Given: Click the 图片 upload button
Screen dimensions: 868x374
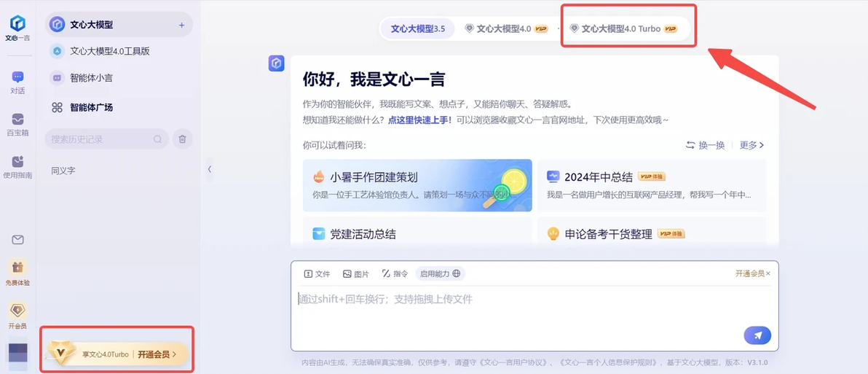Looking at the screenshot, I should pyautogui.click(x=356, y=273).
